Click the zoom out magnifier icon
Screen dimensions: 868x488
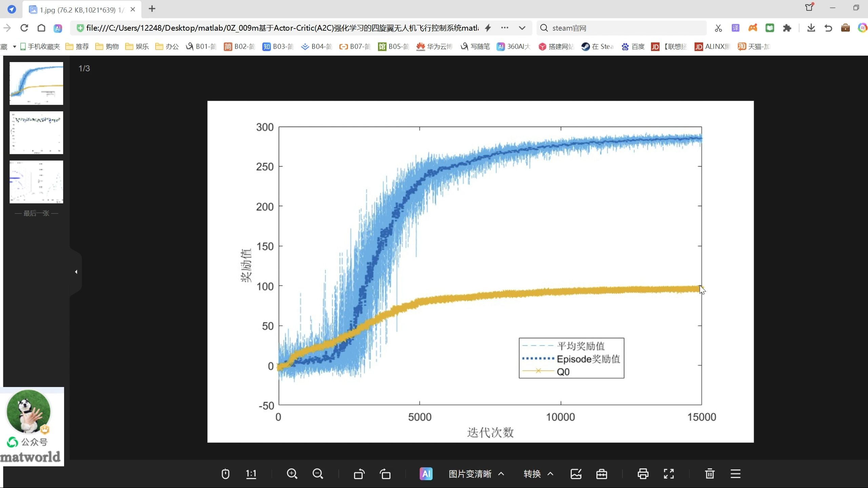coord(318,474)
